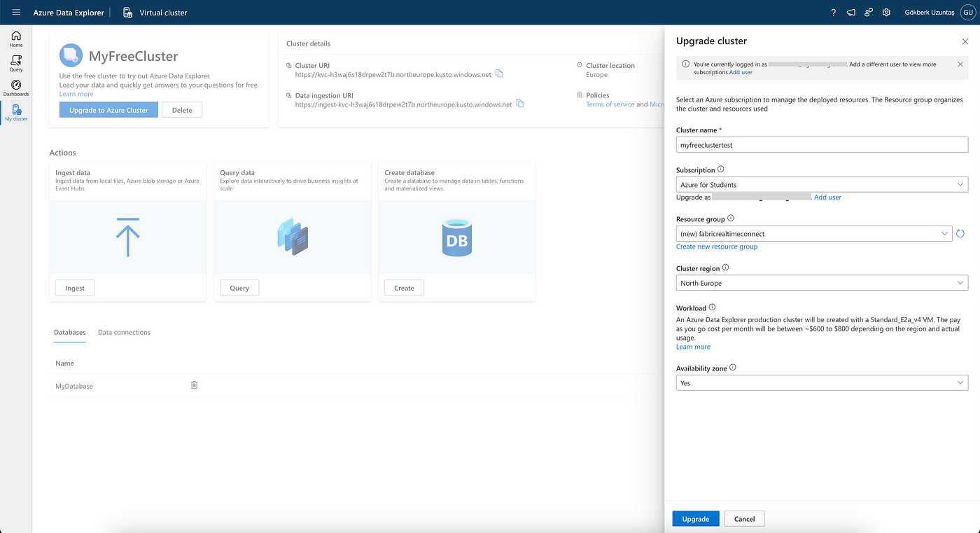The height and width of the screenshot is (533, 980).
Task: Open the Query sidebar item
Action: (x=16, y=64)
